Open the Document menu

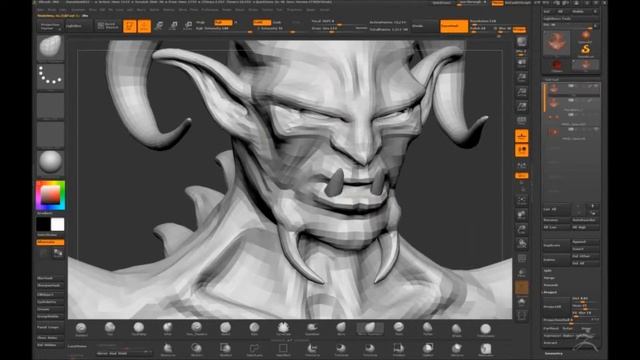[x=78, y=9]
